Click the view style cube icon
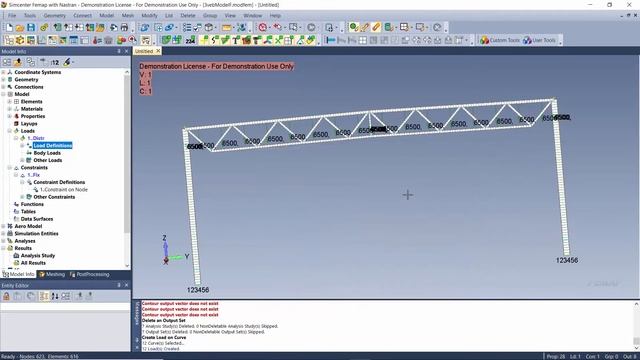The width and height of the screenshot is (640, 360). tap(209, 28)
